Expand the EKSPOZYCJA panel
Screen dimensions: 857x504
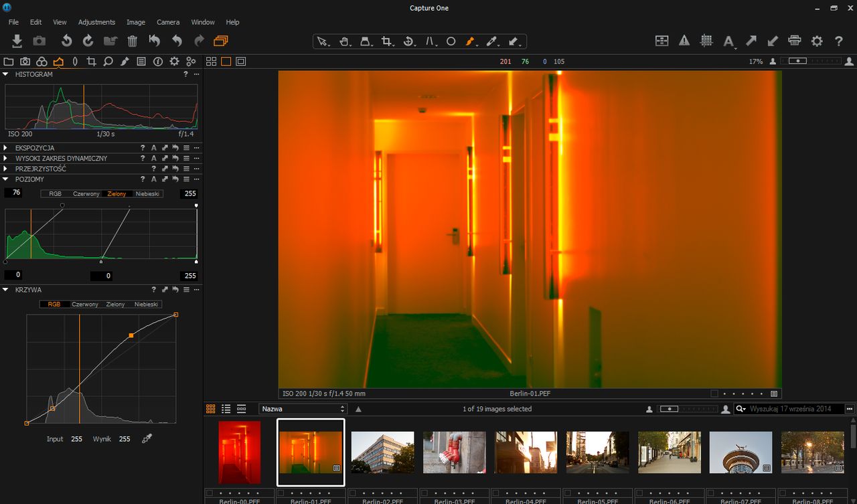[6, 148]
